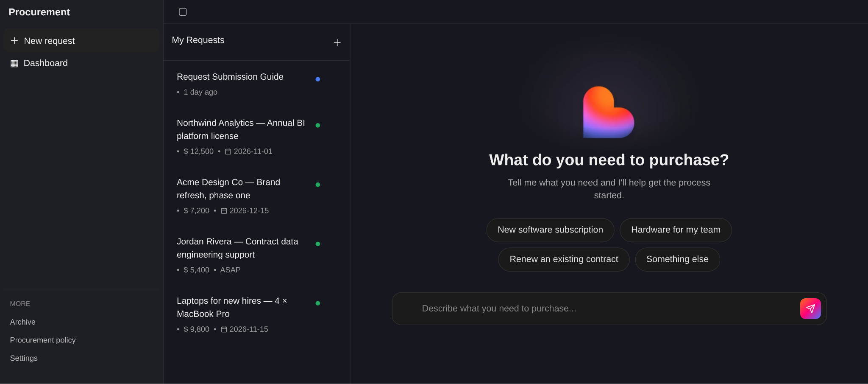Click green status dot on Jordan Rivera request
The image size is (868, 384).
(317, 244)
